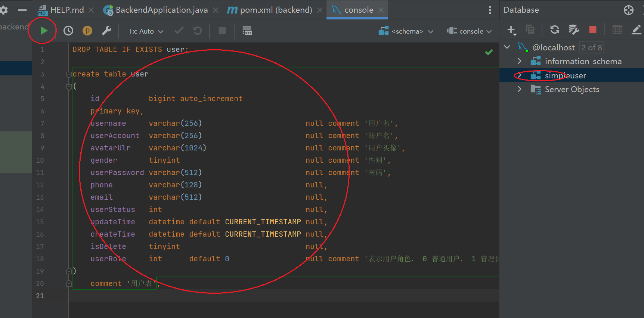Click the Commit checkmark icon
This screenshot has height=318, width=644.
point(179,31)
